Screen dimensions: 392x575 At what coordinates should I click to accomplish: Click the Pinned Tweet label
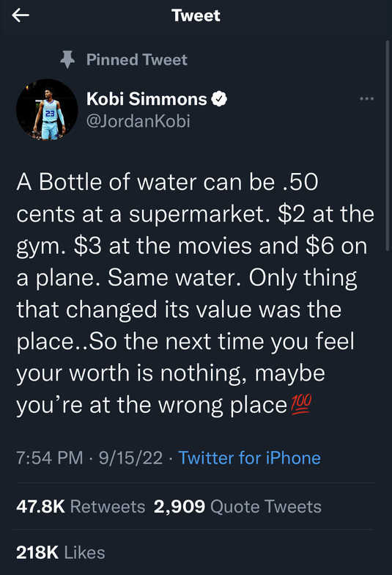coord(136,60)
